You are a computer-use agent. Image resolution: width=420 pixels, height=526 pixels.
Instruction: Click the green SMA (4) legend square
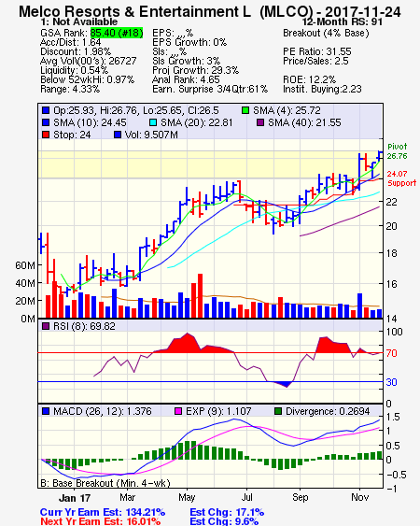coord(245,110)
